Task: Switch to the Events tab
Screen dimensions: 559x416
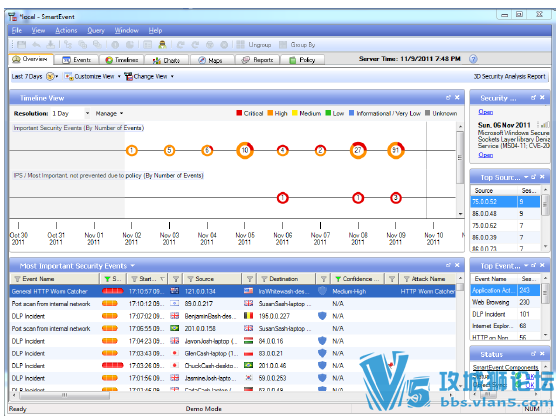Action: click(77, 60)
